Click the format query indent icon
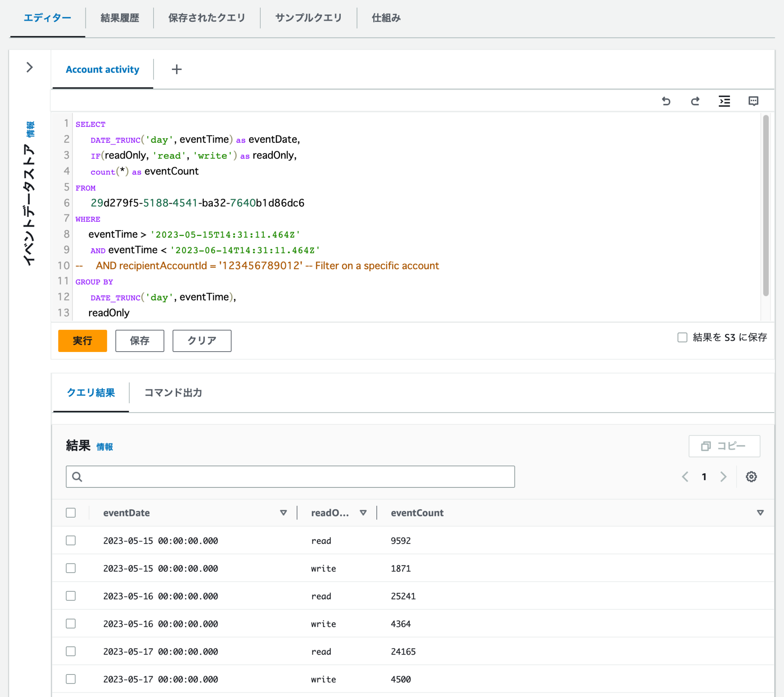 tap(724, 101)
